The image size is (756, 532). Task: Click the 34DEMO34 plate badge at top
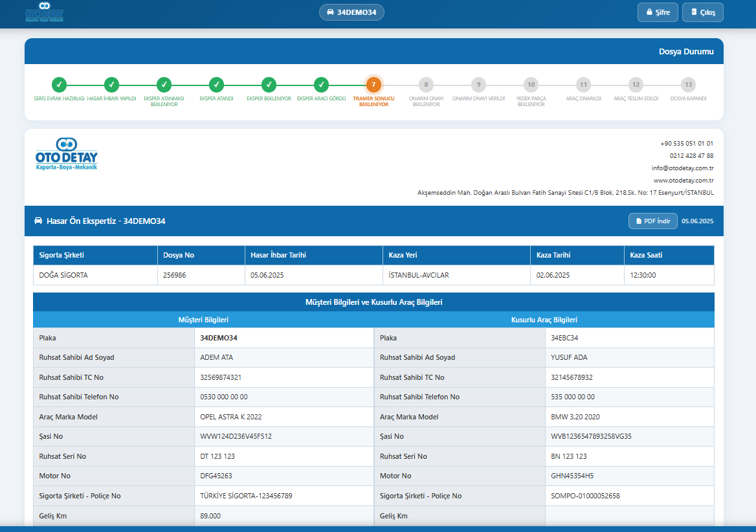351,12
